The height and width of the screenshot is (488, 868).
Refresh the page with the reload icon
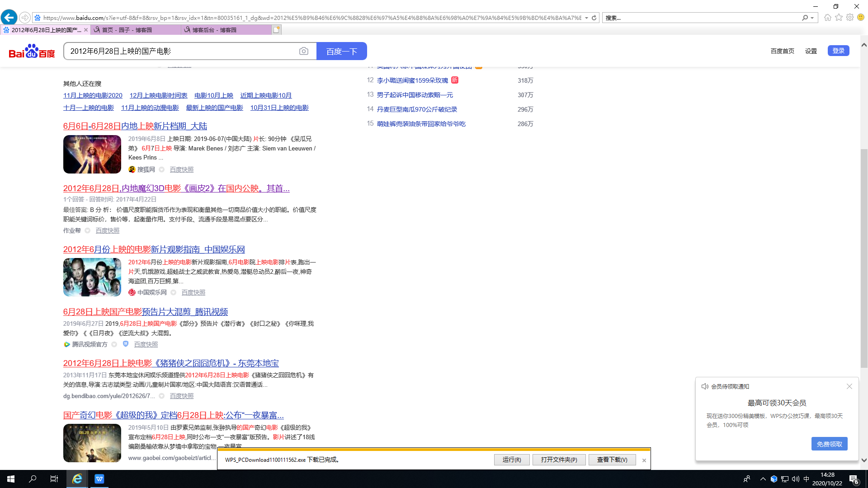coord(594,18)
